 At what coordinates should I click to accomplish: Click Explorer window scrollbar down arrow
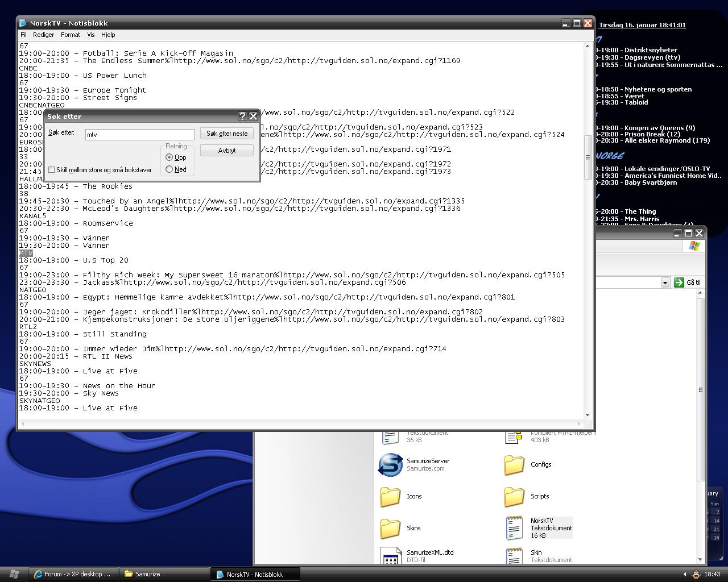[x=701, y=559]
